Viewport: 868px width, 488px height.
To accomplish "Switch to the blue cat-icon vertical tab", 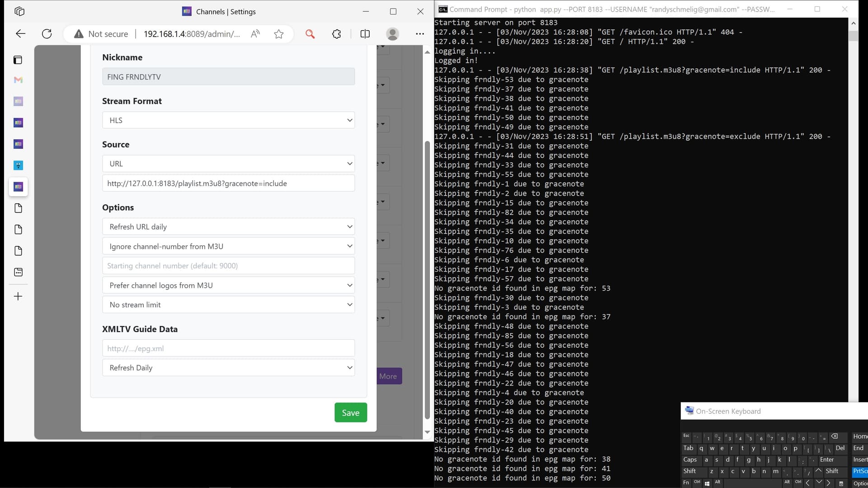I will 18,165.
